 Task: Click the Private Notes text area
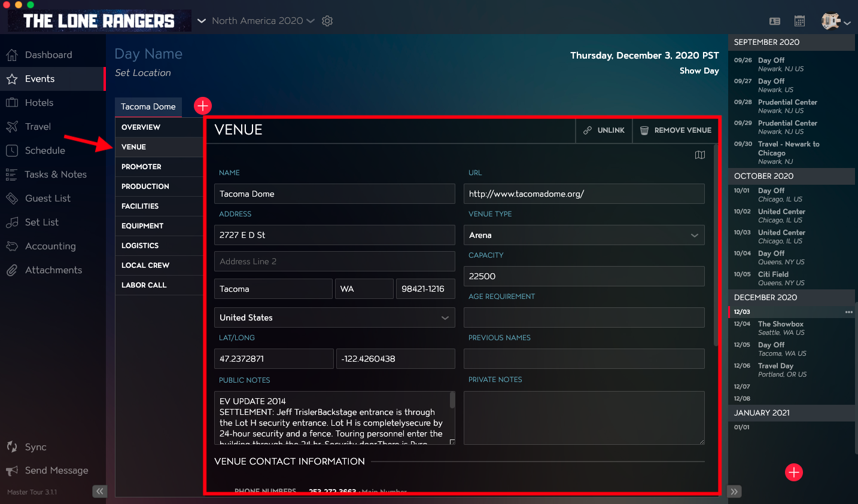pyautogui.click(x=584, y=418)
